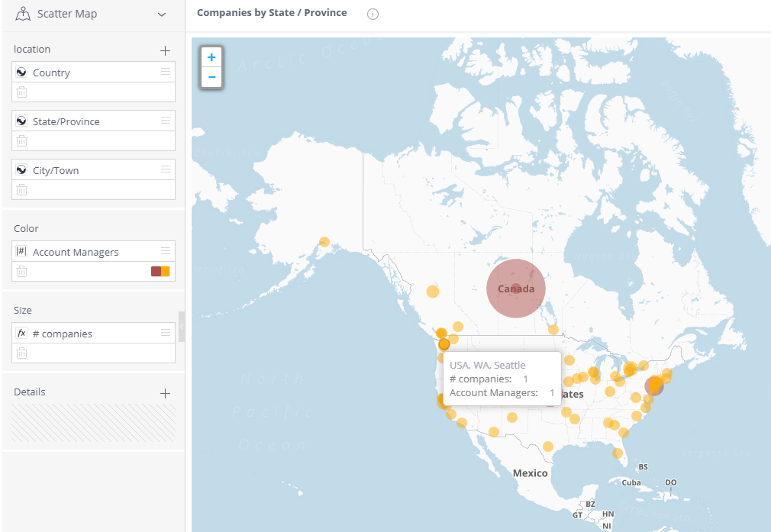Image resolution: width=771 pixels, height=532 pixels.
Task: Select the large Canada bubble on the map
Action: [516, 289]
